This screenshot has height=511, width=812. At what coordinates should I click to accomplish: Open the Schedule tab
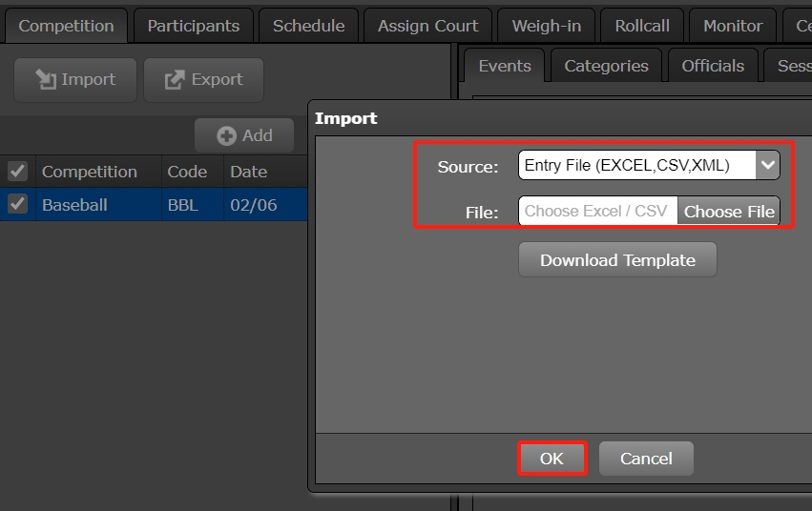pos(308,26)
